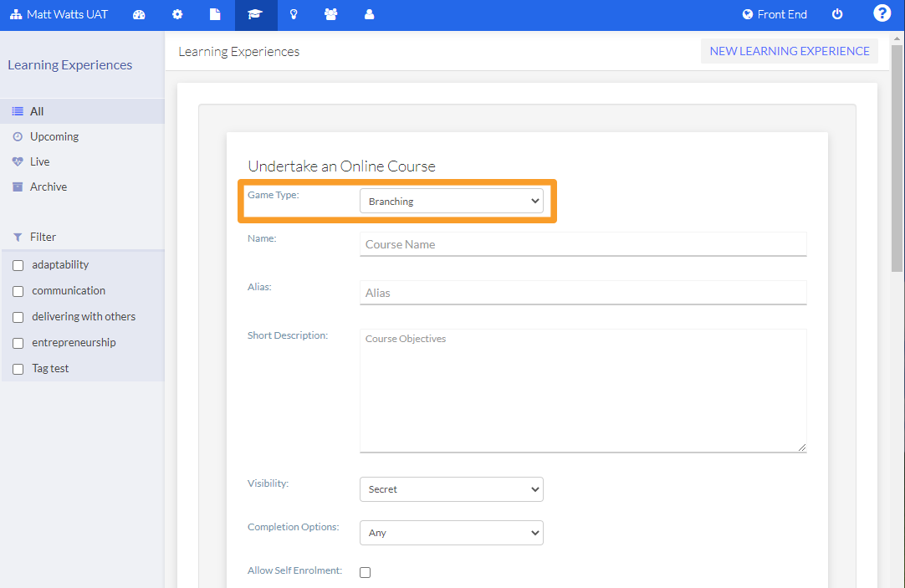Check the adaptability filter checkbox
Image resolution: width=905 pixels, height=588 pixels.
tap(18, 264)
